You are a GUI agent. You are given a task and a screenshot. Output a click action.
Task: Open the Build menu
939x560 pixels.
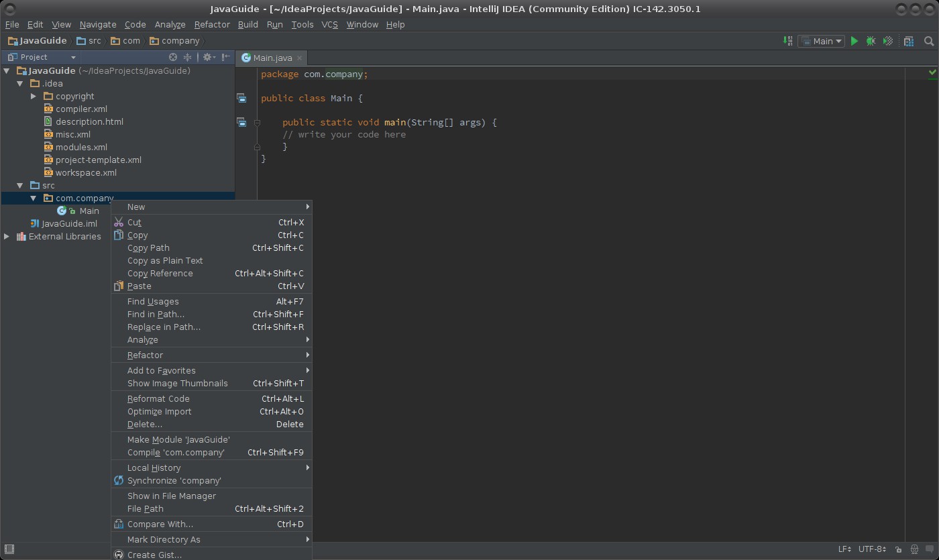click(247, 24)
